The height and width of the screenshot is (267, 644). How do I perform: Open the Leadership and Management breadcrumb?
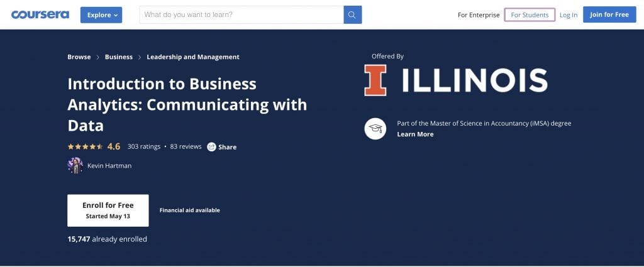click(x=193, y=57)
